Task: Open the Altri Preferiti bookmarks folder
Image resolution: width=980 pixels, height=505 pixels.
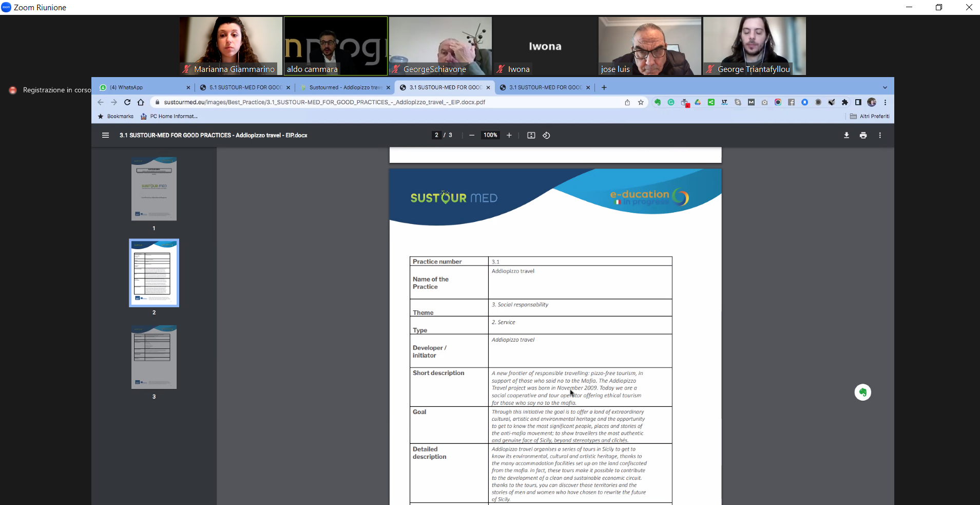Action: coord(870,116)
